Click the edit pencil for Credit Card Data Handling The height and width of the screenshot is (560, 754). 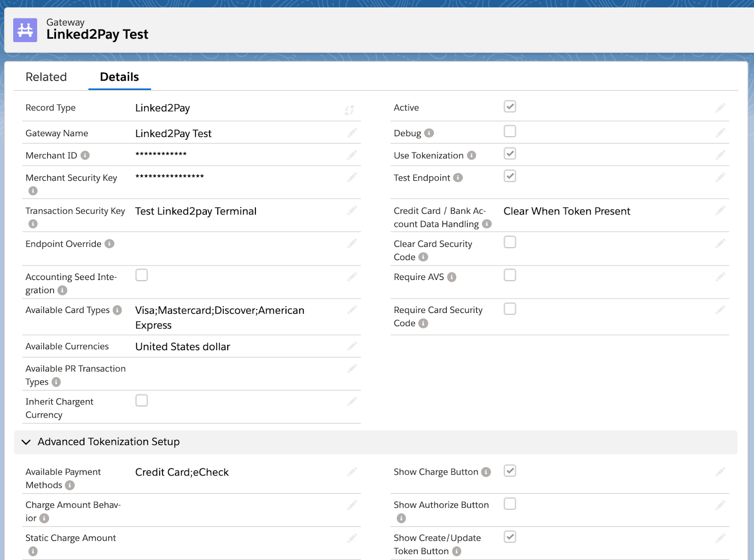(x=720, y=211)
